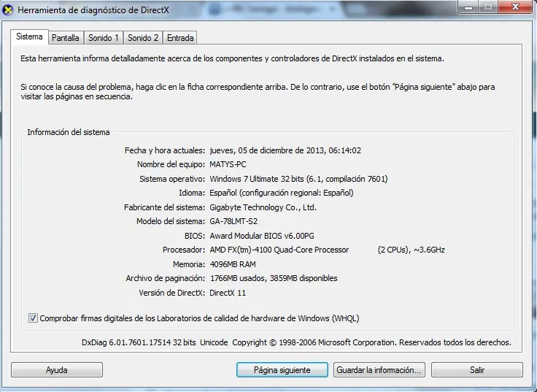Click the 'Información del sistema' group label
This screenshot has height=392, width=537.
tap(69, 132)
